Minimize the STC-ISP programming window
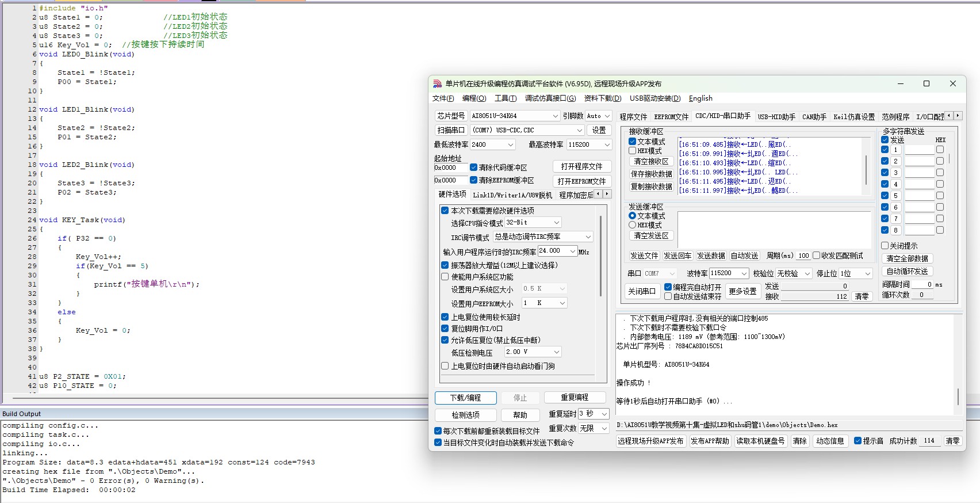Image resolution: width=980 pixels, height=503 pixels. [900, 83]
